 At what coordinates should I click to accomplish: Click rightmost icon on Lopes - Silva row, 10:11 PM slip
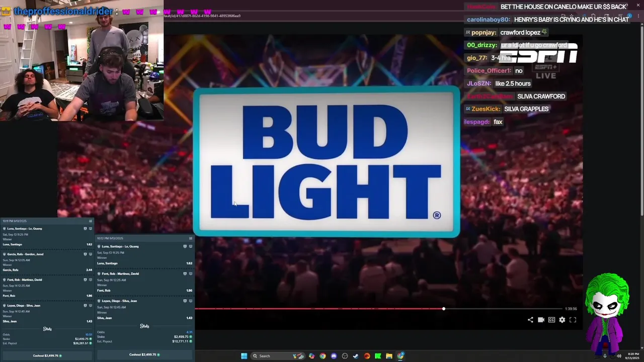91,306
